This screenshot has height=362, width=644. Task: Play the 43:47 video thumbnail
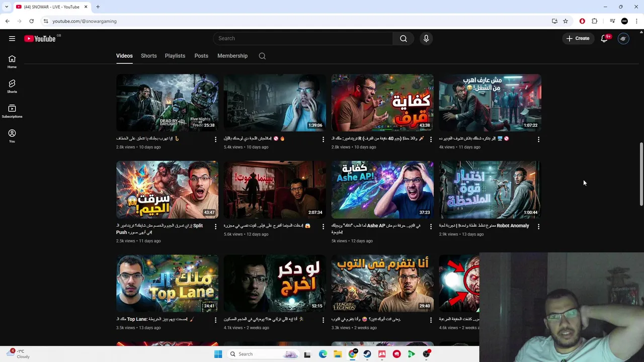pos(167,190)
